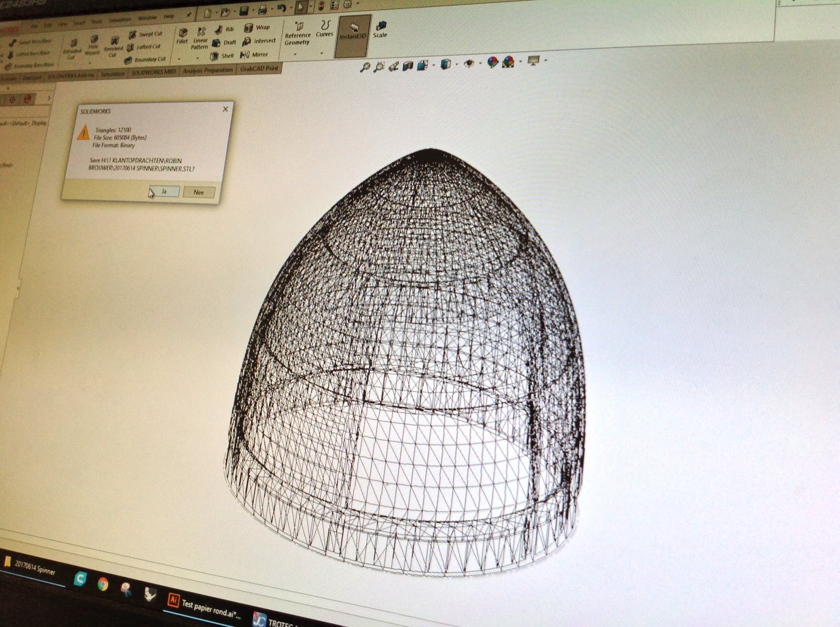Open the Help menu
Screen dimensions: 840x627
point(169,17)
